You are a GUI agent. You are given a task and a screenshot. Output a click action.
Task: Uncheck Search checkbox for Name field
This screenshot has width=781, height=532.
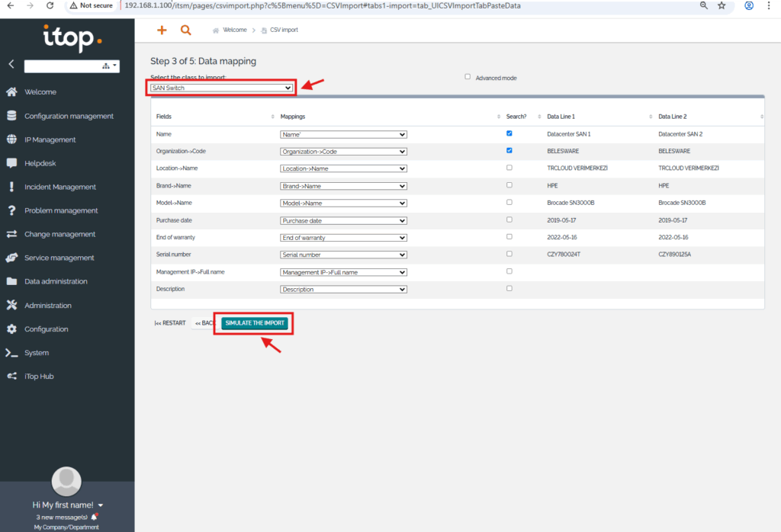click(509, 133)
